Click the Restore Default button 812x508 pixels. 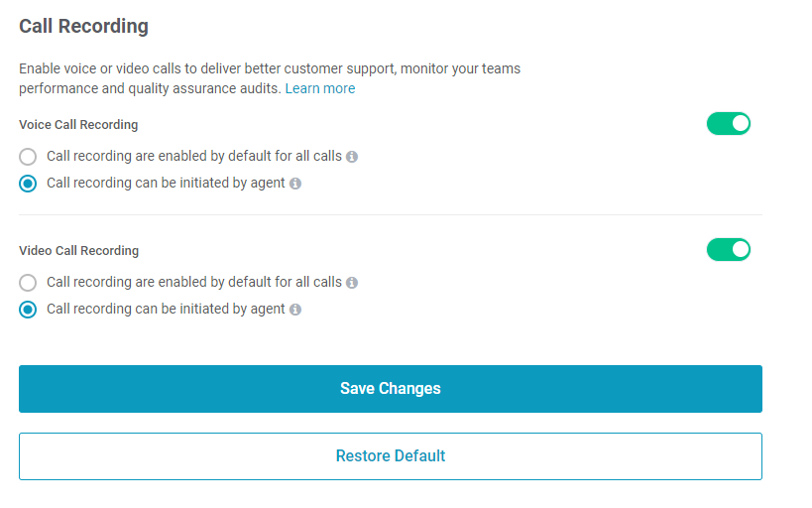tap(391, 456)
